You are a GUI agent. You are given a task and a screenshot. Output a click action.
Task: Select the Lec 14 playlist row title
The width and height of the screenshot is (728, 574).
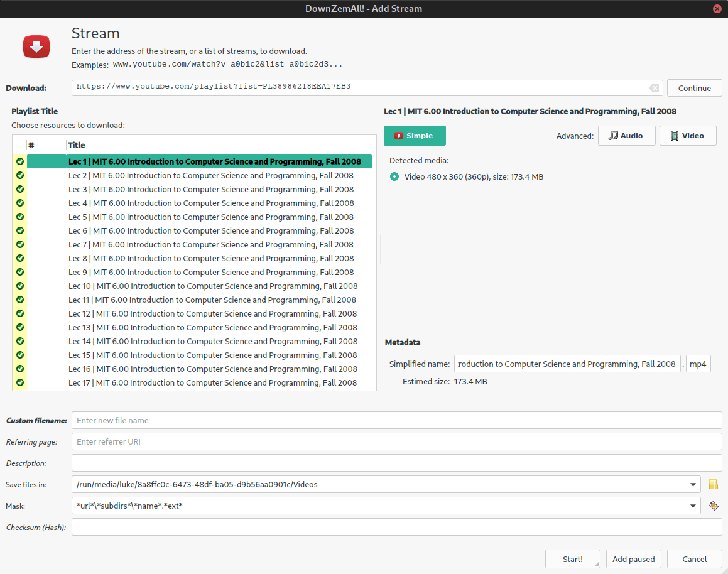pyautogui.click(x=213, y=341)
